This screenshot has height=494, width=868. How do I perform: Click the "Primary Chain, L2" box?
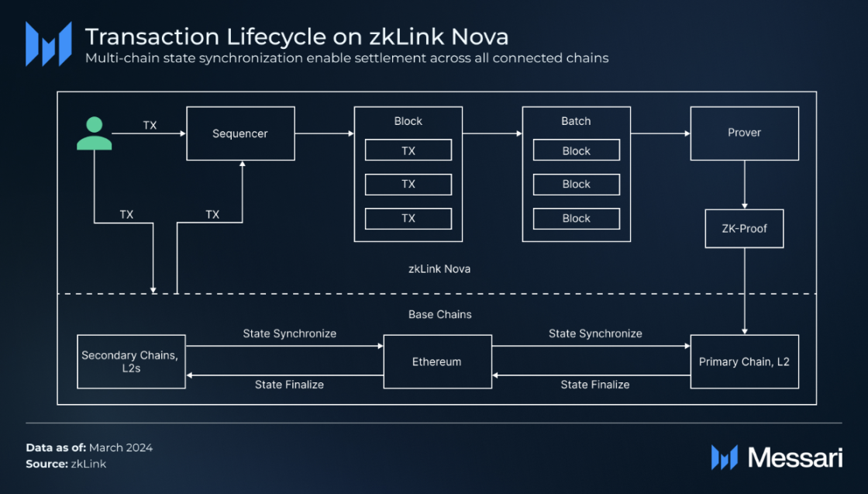(745, 361)
